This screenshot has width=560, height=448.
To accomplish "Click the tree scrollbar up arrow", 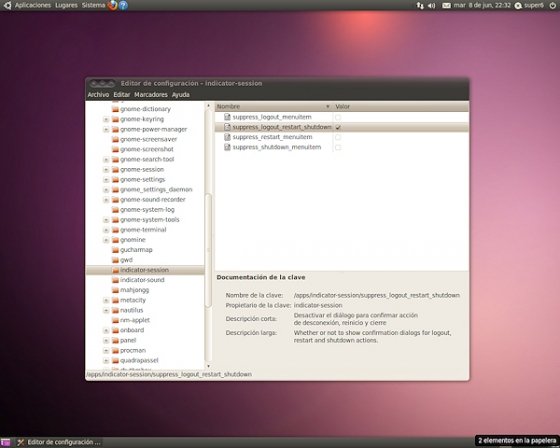I will [x=209, y=106].
